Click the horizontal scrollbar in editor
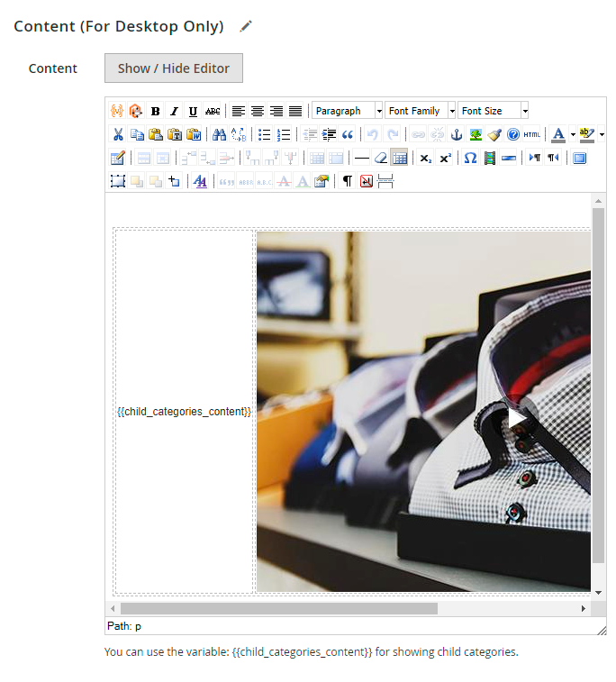The image size is (616, 682). (279, 609)
